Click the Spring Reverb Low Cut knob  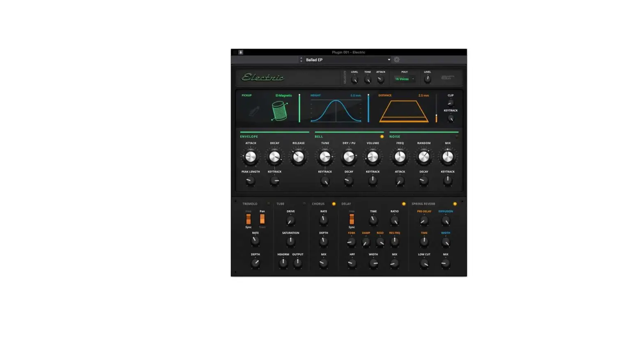click(x=424, y=263)
